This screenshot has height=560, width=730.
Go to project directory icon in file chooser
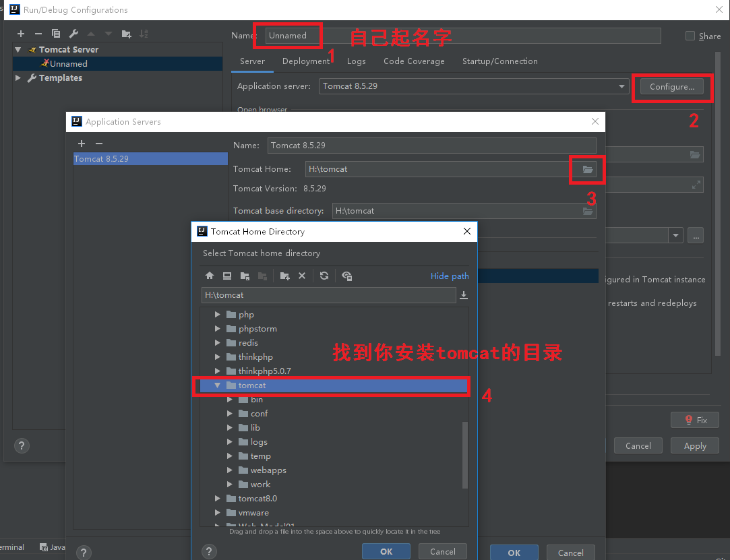(x=245, y=276)
